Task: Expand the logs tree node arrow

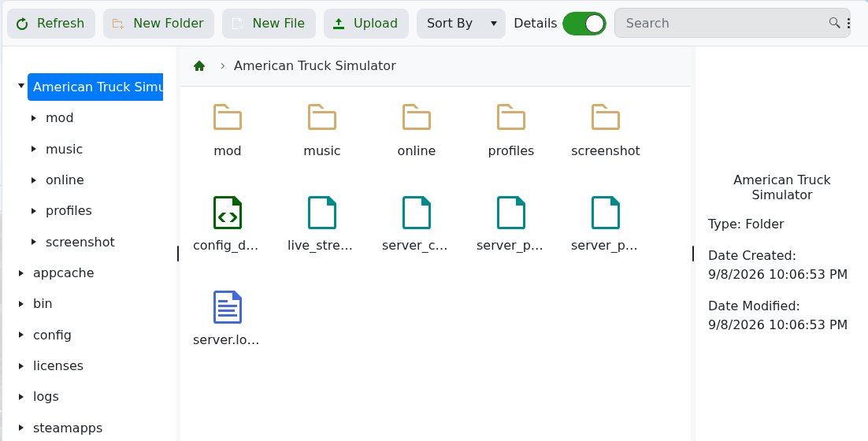Action: [x=21, y=397]
